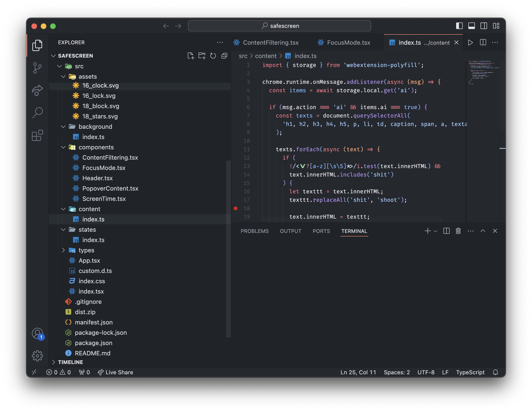Click the Run play icon in editor toolbar
Viewport: 532px width, 412px height.
[x=470, y=43]
